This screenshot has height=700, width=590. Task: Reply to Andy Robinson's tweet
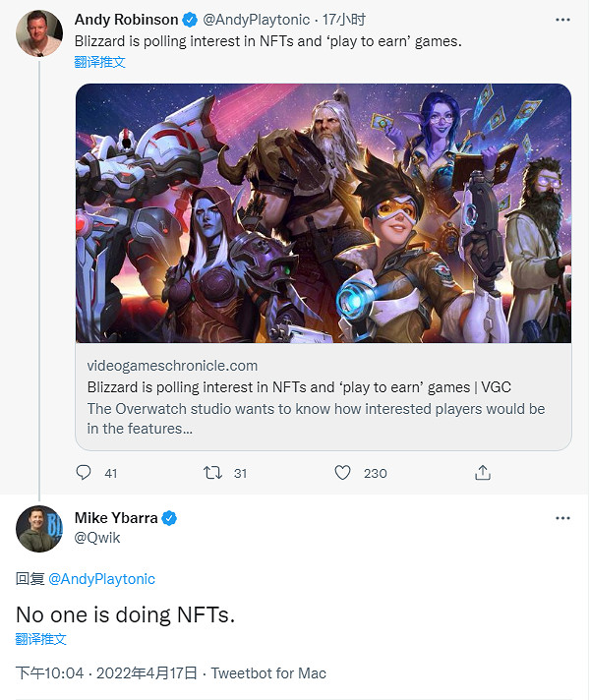(85, 473)
